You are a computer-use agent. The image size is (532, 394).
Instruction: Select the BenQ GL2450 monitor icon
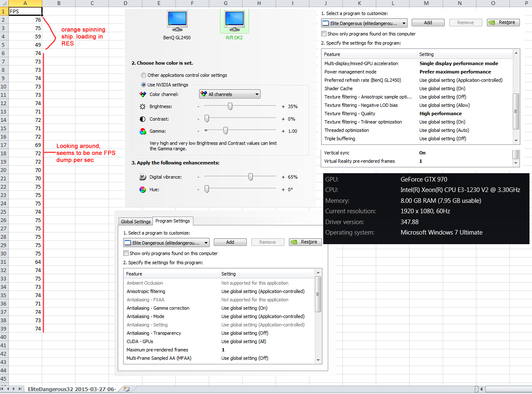pyautogui.click(x=177, y=20)
